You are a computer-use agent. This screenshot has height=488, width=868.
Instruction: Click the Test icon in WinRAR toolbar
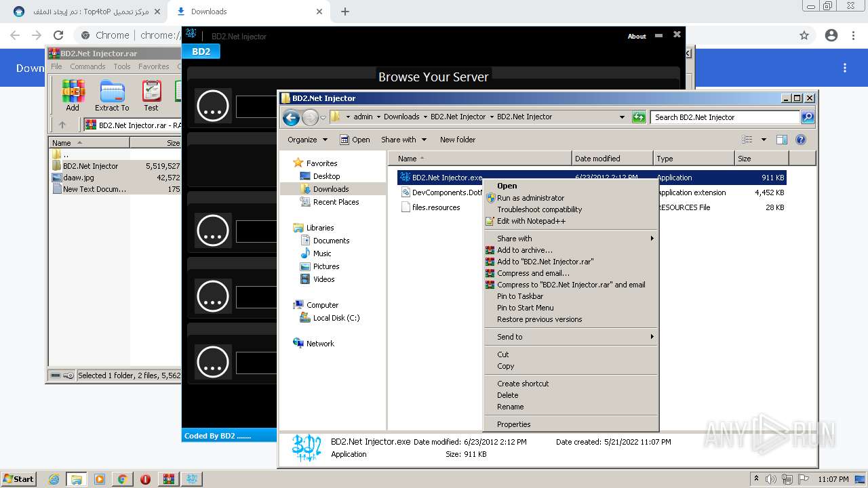(151, 96)
